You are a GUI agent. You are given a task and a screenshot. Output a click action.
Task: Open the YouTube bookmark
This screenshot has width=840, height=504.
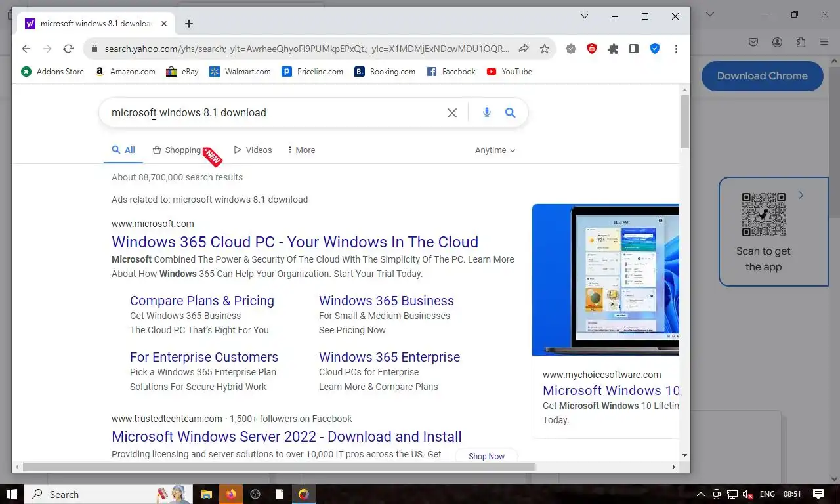click(509, 72)
